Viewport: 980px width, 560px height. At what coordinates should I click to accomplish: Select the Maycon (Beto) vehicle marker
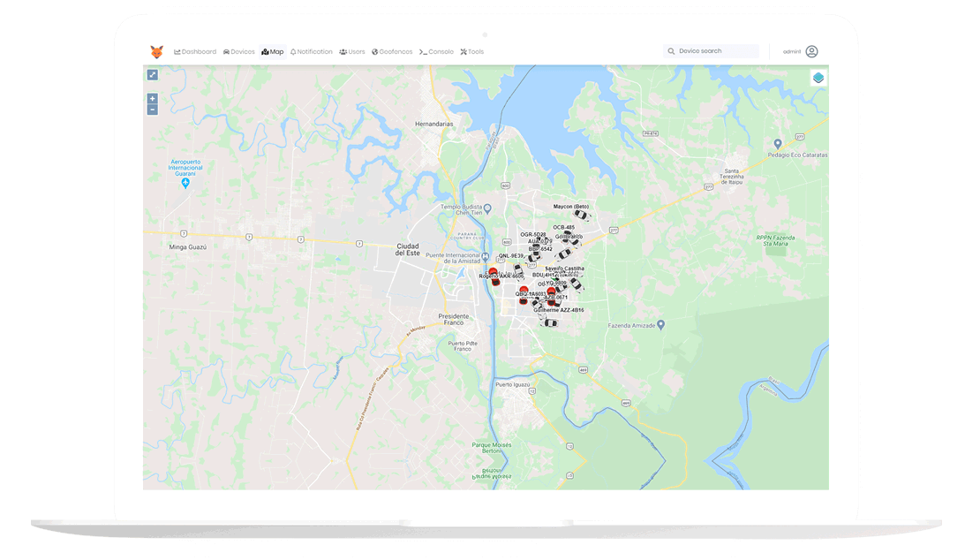pos(582,216)
